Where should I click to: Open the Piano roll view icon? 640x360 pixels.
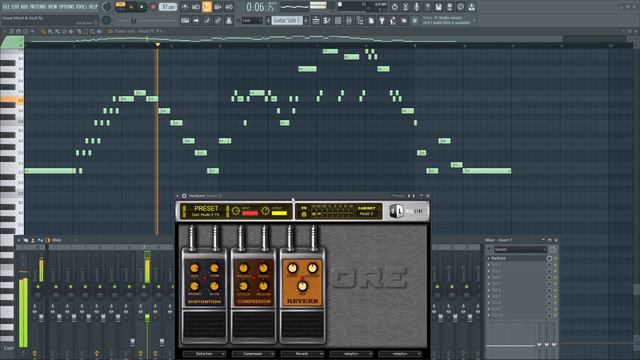click(x=327, y=20)
